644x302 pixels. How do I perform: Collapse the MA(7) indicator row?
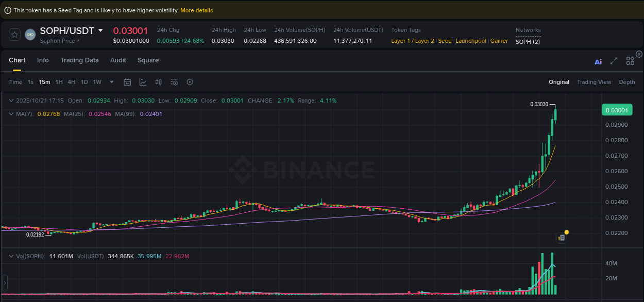(11, 114)
